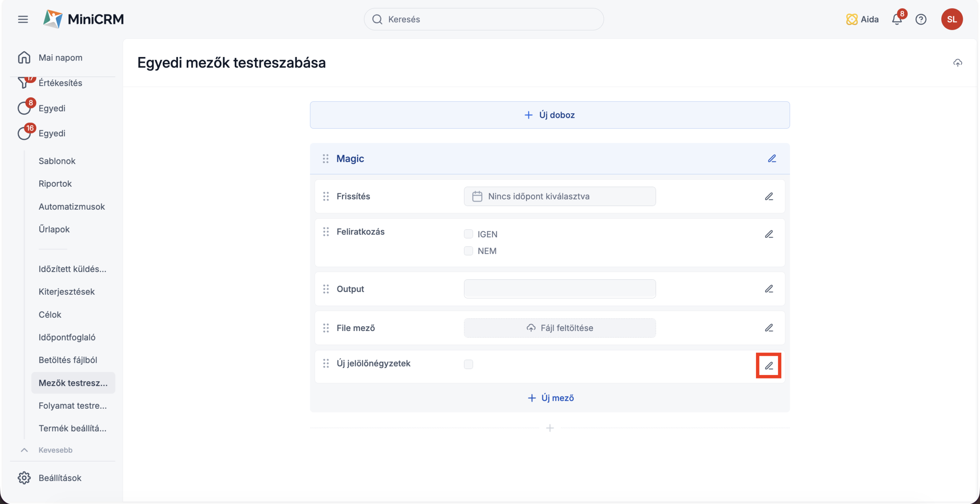Open Beállítások in the sidebar
The height and width of the screenshot is (504, 980).
pos(60,478)
